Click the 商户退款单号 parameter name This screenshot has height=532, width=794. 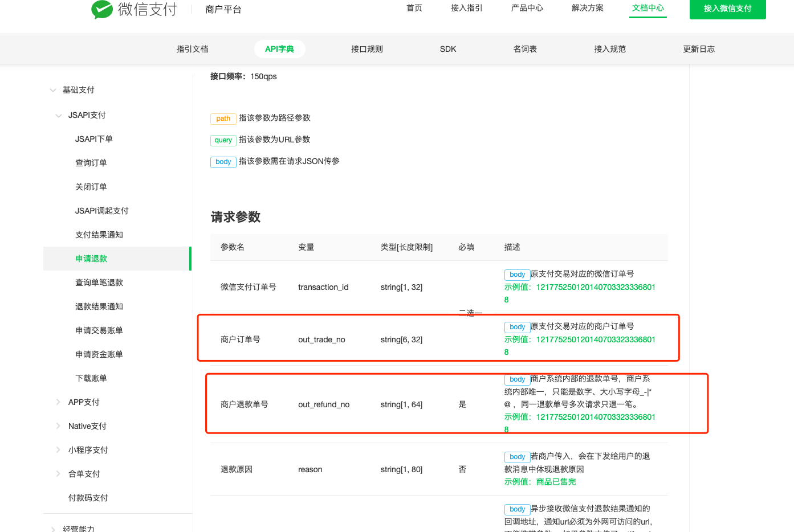245,404
